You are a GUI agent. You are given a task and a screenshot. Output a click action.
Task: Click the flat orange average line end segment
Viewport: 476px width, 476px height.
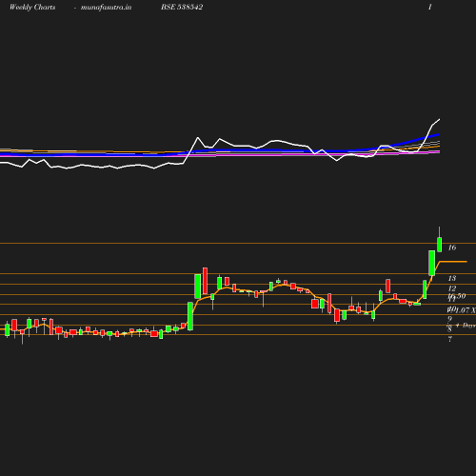coord(453,262)
